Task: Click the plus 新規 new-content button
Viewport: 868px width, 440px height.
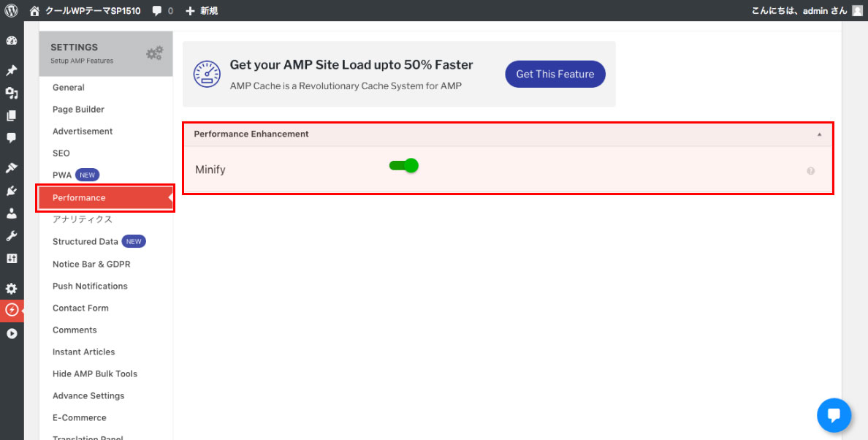Action: pyautogui.click(x=202, y=10)
